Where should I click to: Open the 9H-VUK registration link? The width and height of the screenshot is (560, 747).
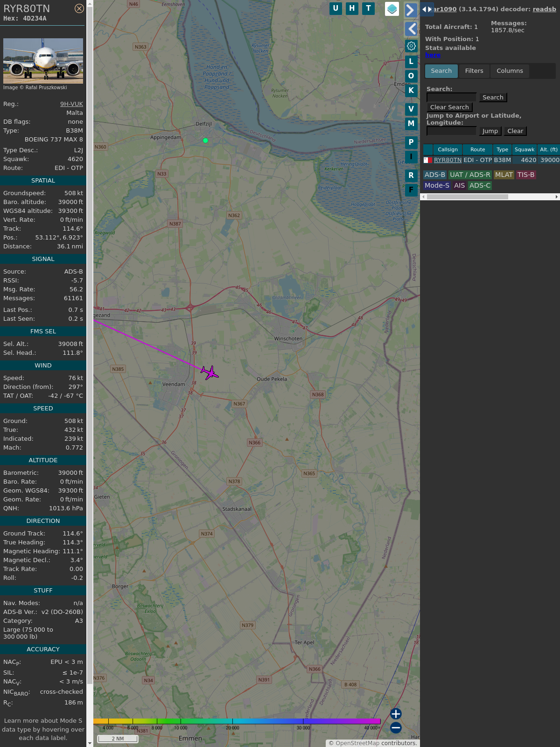(x=71, y=104)
